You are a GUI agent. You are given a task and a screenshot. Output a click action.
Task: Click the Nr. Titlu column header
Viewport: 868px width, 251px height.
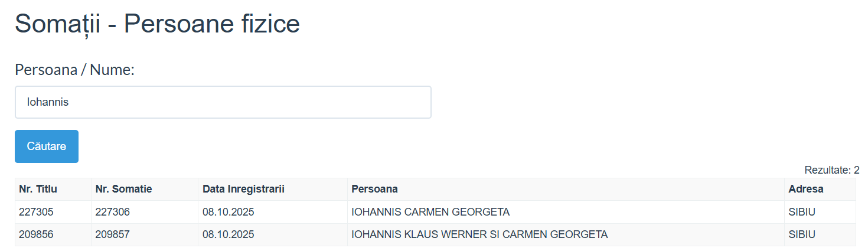coord(38,189)
